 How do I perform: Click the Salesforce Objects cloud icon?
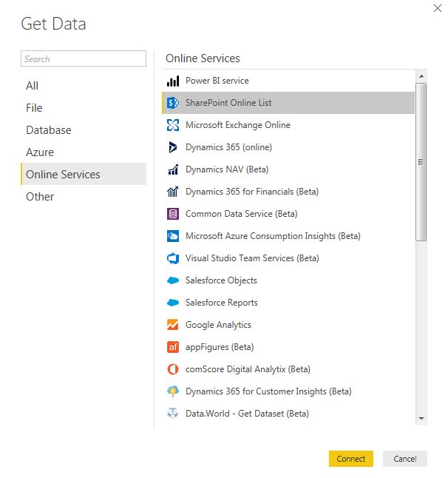173,280
